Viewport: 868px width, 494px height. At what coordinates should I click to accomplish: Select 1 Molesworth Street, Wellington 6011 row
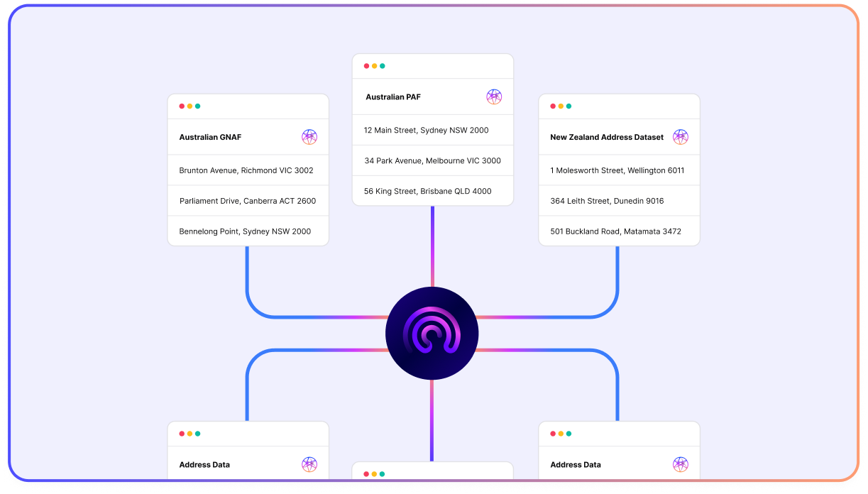620,170
